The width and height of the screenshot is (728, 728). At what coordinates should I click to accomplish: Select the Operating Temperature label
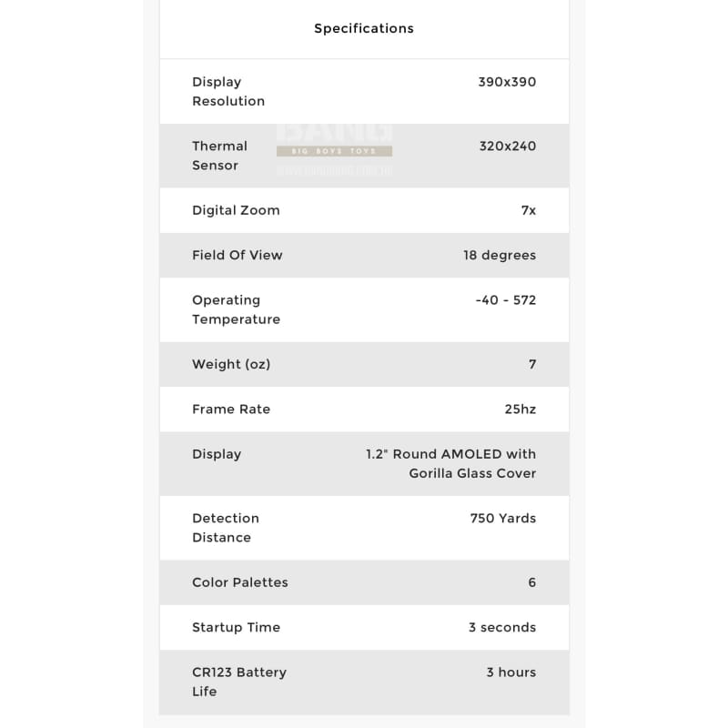[236, 309]
